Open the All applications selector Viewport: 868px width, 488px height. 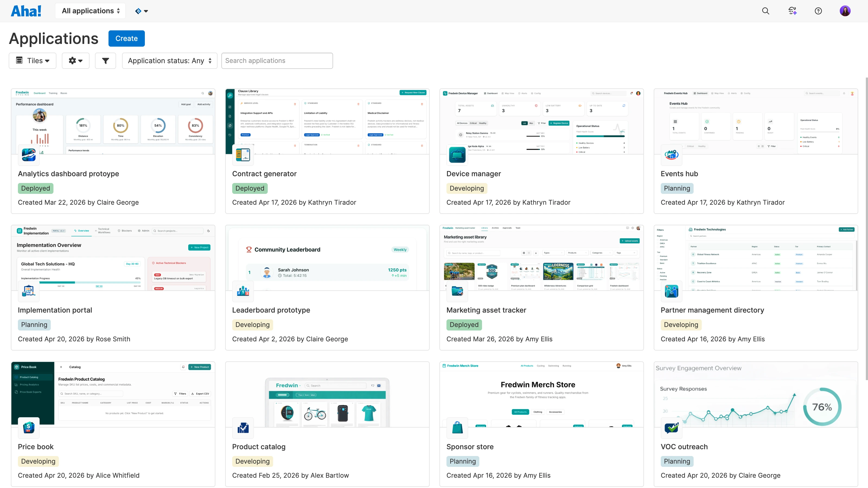[90, 11]
